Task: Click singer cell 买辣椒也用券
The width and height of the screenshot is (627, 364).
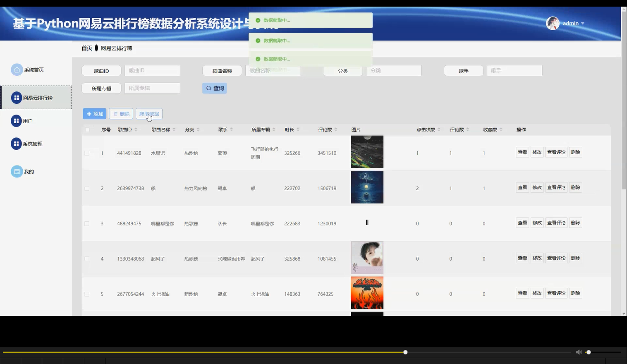Action: click(231, 259)
